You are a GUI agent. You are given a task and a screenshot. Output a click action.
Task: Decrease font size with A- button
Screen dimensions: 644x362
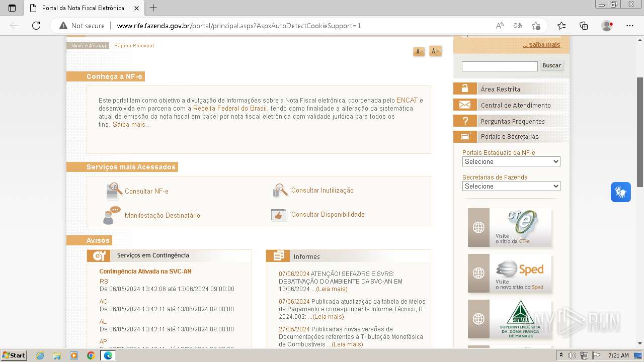tap(419, 51)
